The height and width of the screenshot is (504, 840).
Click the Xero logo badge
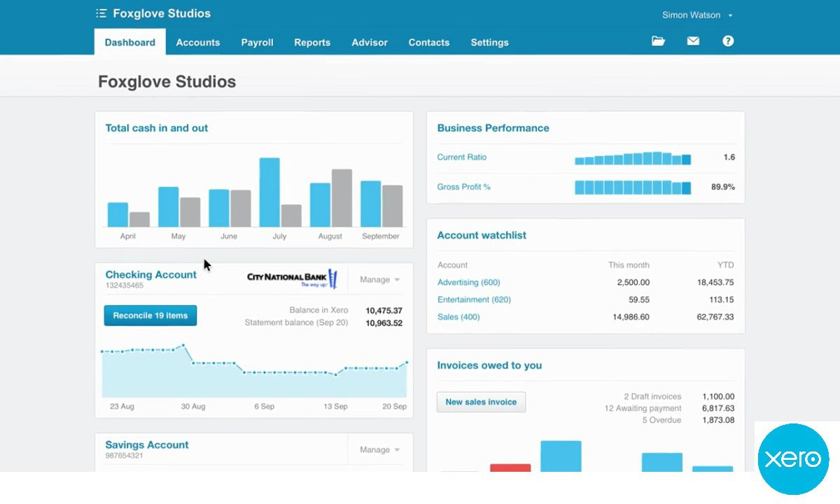(792, 459)
